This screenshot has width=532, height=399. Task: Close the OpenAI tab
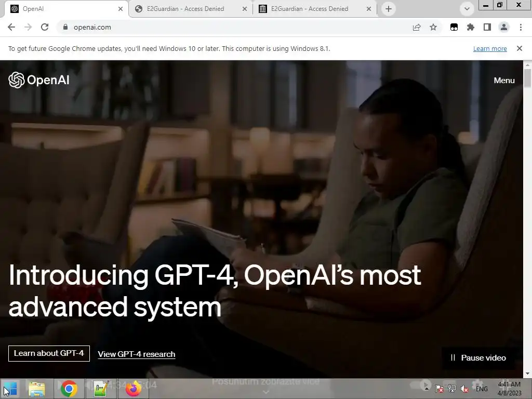(121, 9)
